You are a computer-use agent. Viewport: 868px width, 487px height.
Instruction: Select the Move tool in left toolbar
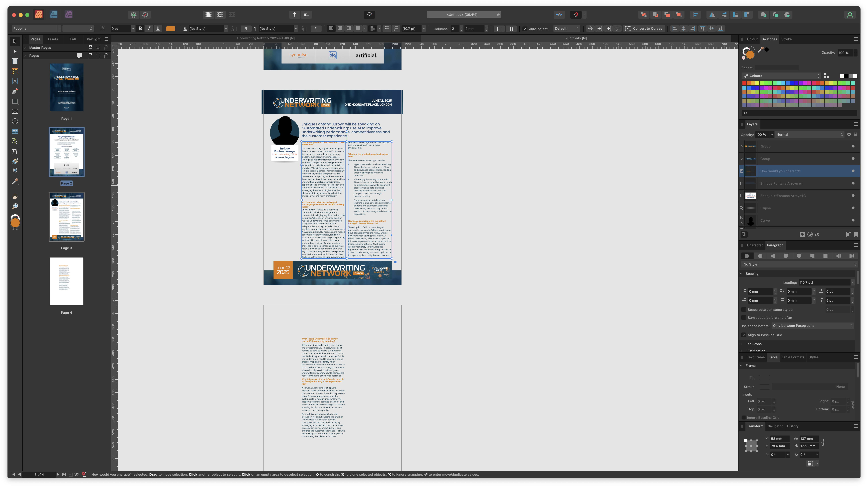coord(15,41)
